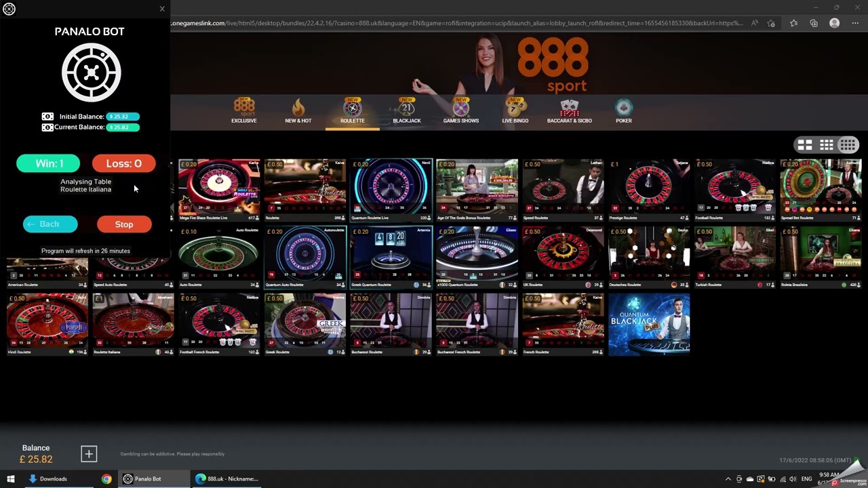Open Football French Roulette table
This screenshot has height=488, width=868.
[219, 324]
